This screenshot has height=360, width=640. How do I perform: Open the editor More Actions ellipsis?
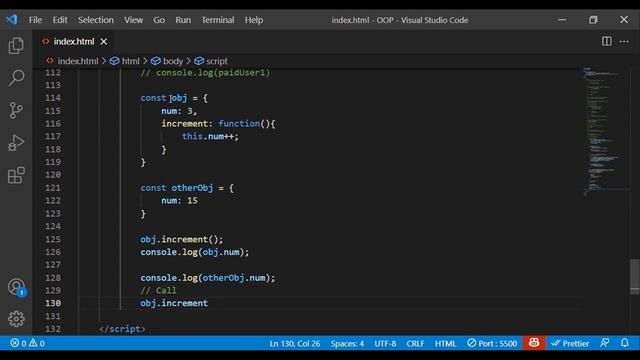(624, 41)
